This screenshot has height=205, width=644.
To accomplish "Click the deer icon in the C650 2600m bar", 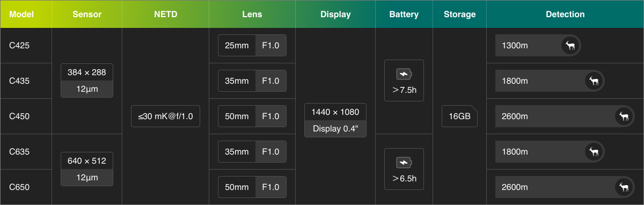I will pyautogui.click(x=624, y=187).
